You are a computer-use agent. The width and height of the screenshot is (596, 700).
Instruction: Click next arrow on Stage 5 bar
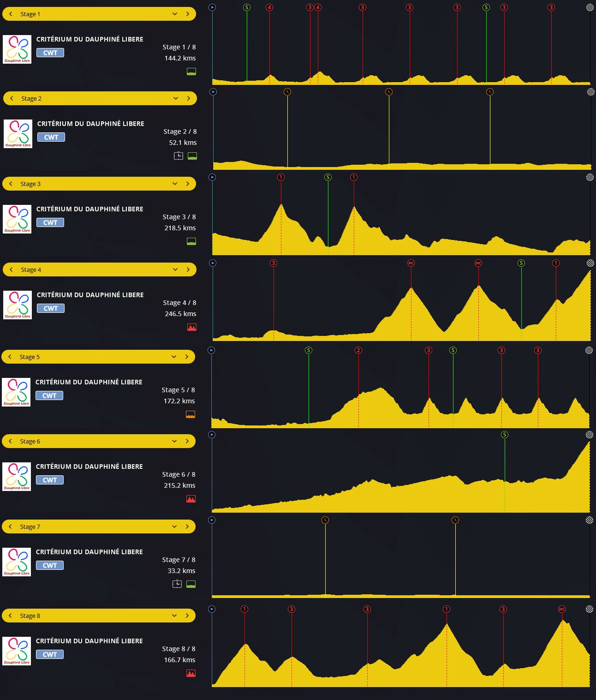[x=187, y=357]
